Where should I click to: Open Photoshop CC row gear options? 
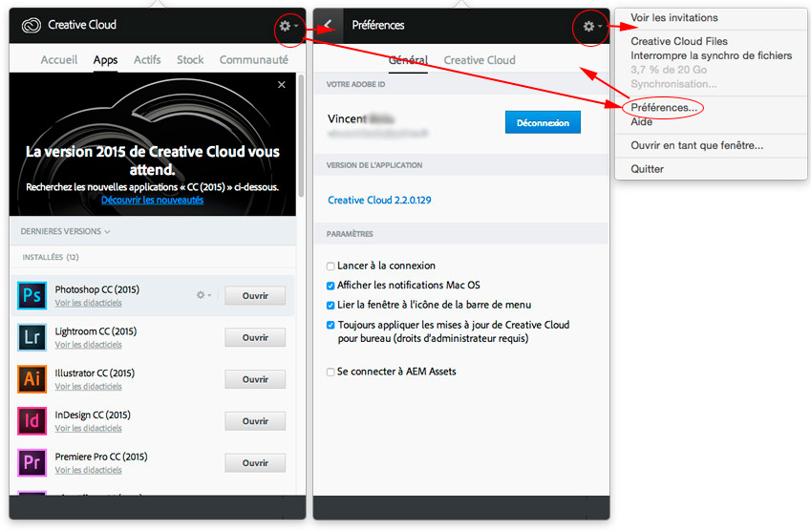[203, 295]
